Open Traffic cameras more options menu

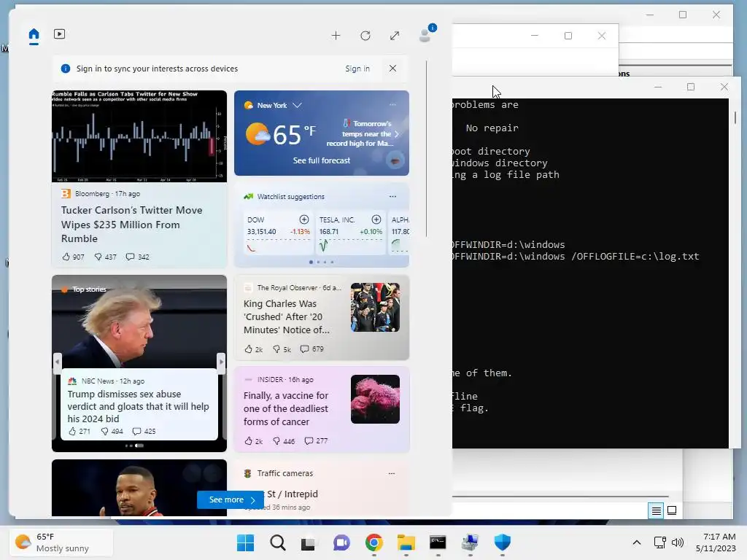pyautogui.click(x=392, y=473)
